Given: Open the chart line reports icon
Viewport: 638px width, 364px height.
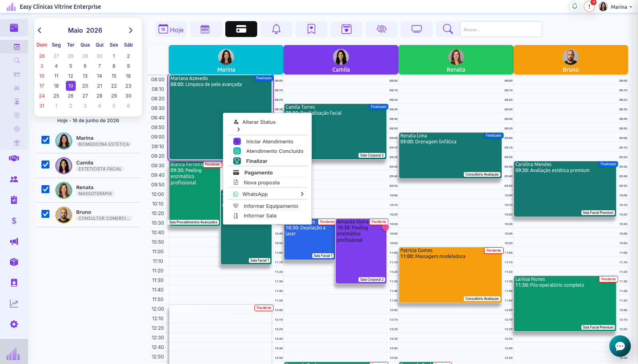Looking at the screenshot, I should pyautogui.click(x=14, y=303).
